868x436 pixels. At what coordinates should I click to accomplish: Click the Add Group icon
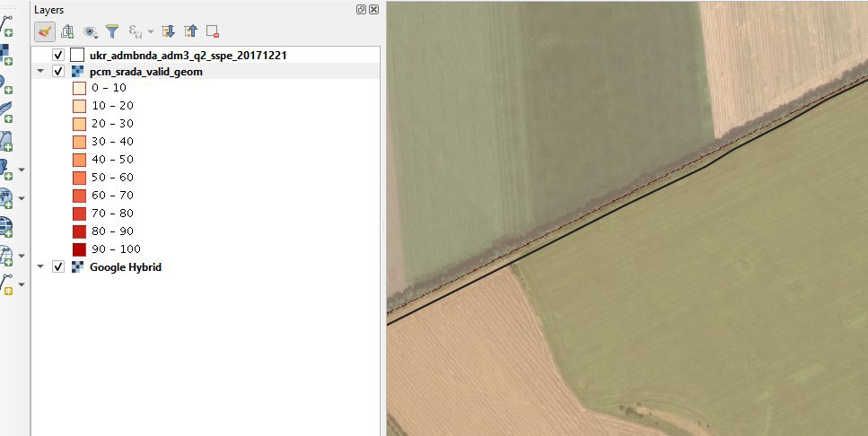(67, 31)
